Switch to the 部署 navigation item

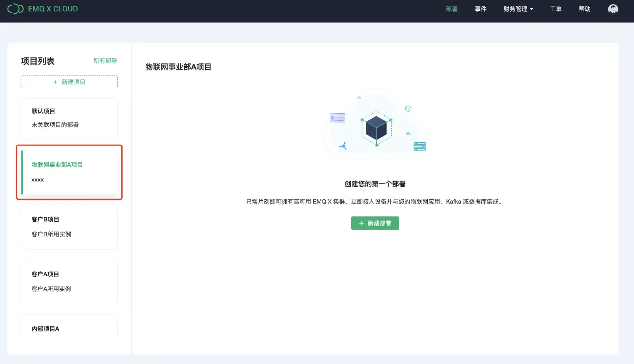(452, 9)
